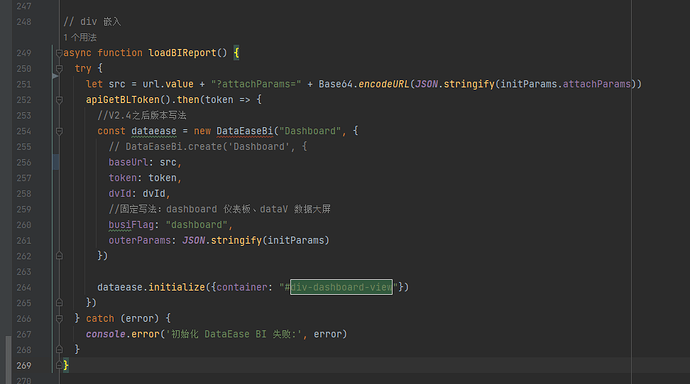Click the gutter arrow marker beside line 251

55,76
